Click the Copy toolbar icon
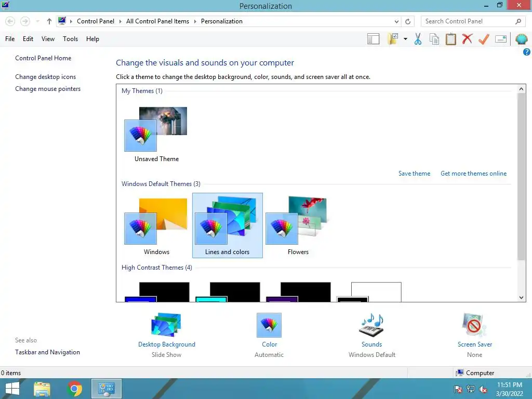 434,39
